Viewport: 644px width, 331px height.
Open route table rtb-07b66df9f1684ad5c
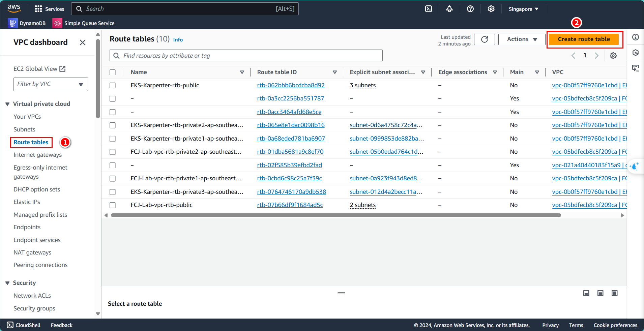290,205
